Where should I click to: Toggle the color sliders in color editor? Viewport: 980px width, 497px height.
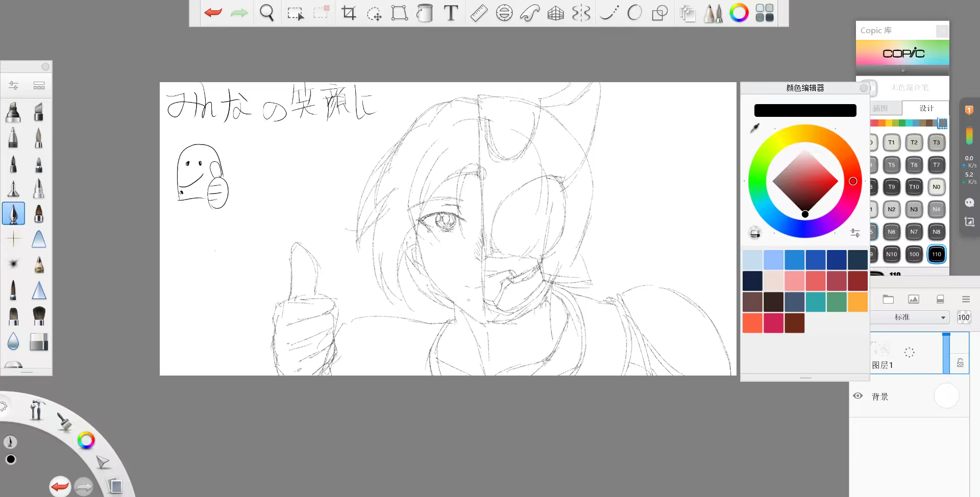[x=855, y=233]
